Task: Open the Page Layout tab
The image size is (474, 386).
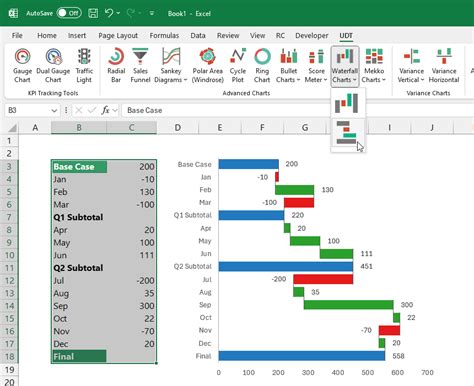Action: click(118, 35)
